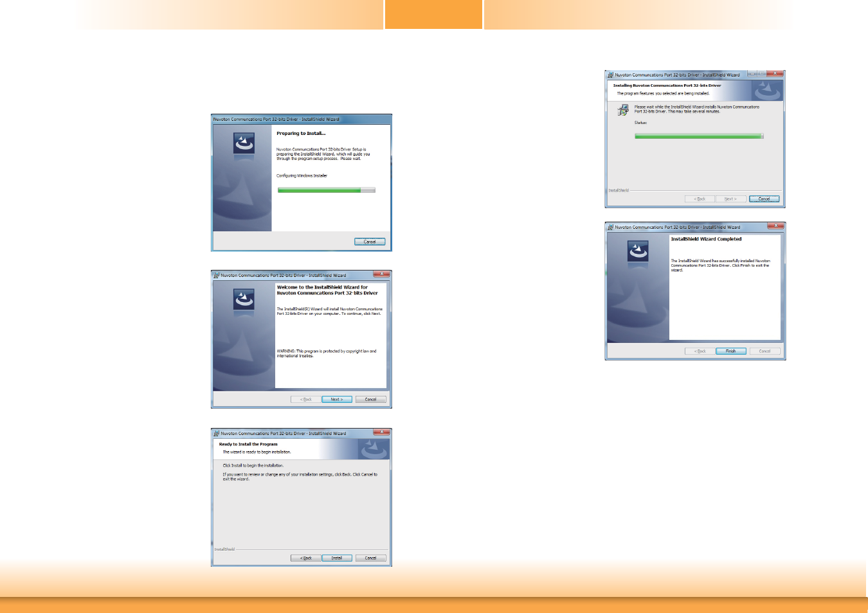
Task: Click title bar installer icon in Welcome dialog
Action: click(217, 275)
